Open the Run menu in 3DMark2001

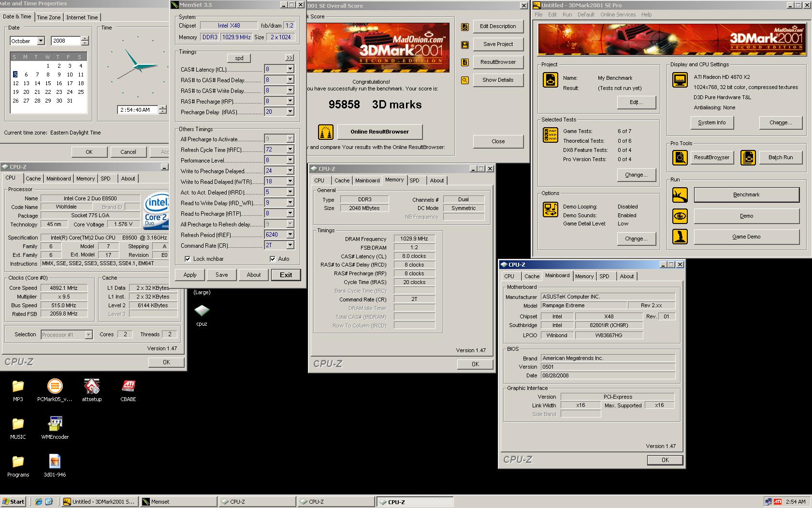[x=567, y=15]
